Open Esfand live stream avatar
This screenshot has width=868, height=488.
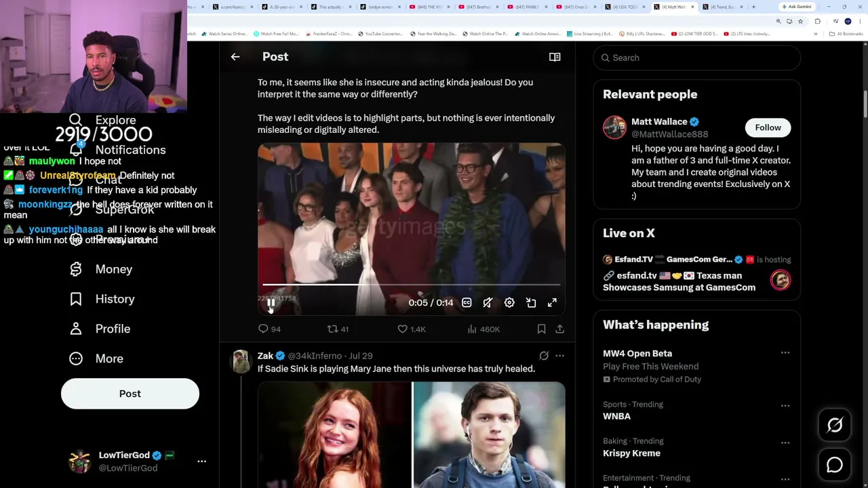pos(781,280)
